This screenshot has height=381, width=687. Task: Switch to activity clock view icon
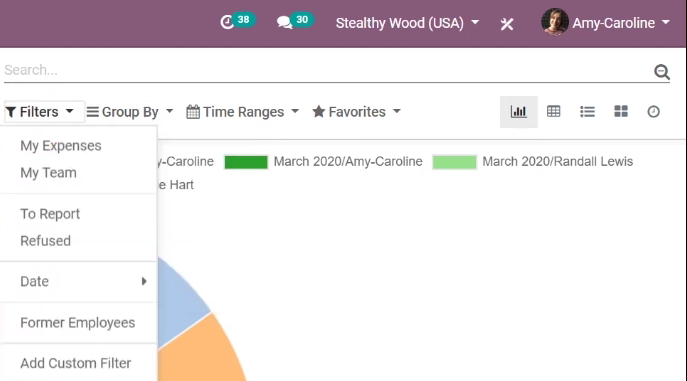(653, 112)
